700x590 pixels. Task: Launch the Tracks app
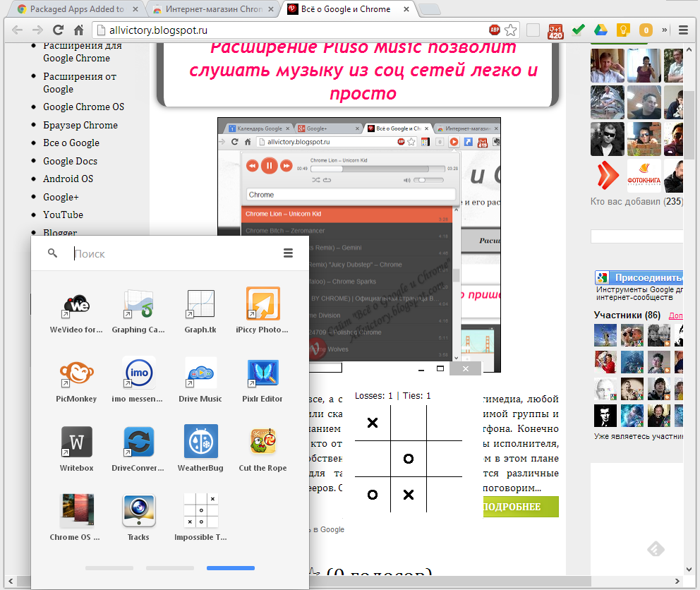[138, 511]
